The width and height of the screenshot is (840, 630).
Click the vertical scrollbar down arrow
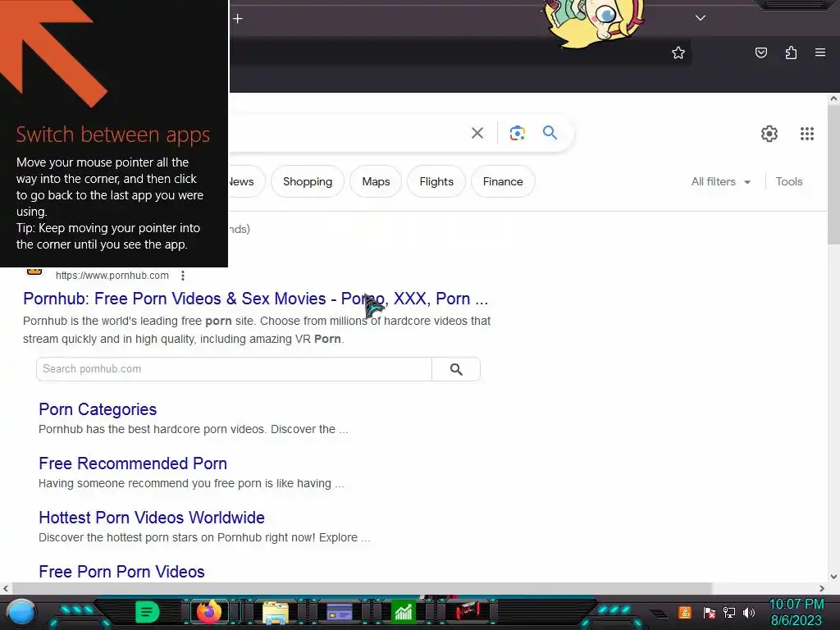(833, 577)
